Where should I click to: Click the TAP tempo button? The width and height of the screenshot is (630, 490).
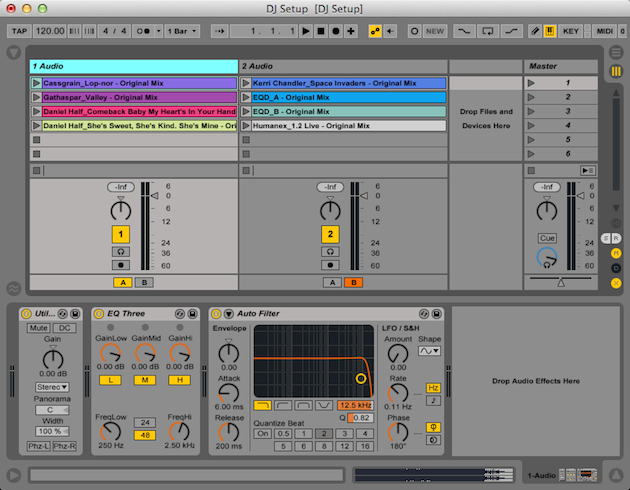(x=19, y=31)
